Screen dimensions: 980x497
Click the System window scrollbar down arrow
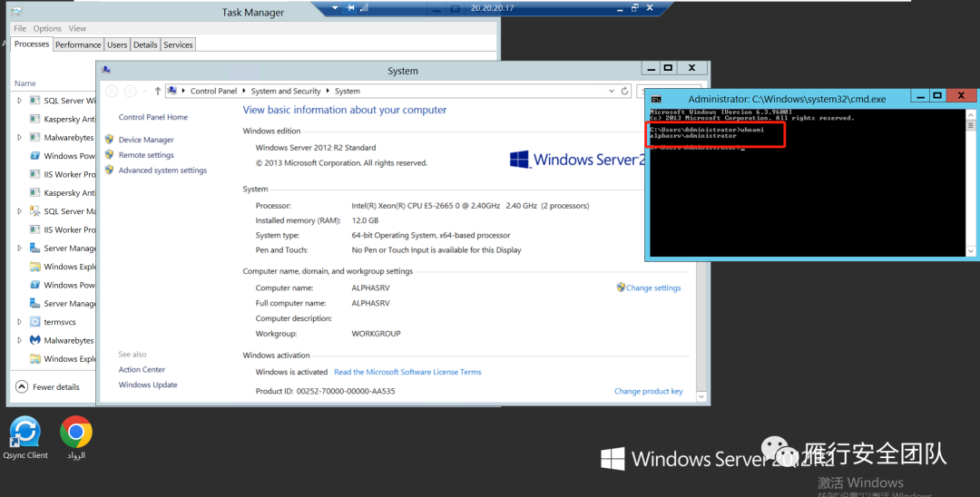(x=701, y=396)
